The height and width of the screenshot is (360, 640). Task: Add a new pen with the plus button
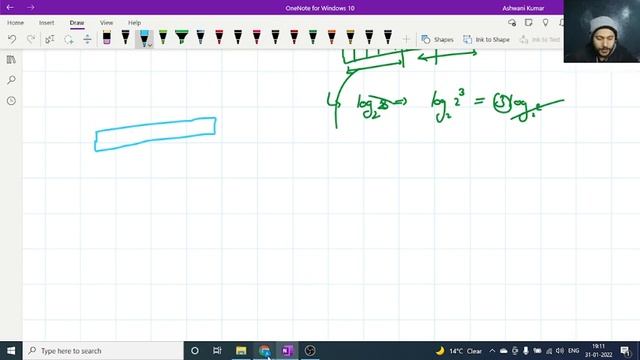point(406,39)
